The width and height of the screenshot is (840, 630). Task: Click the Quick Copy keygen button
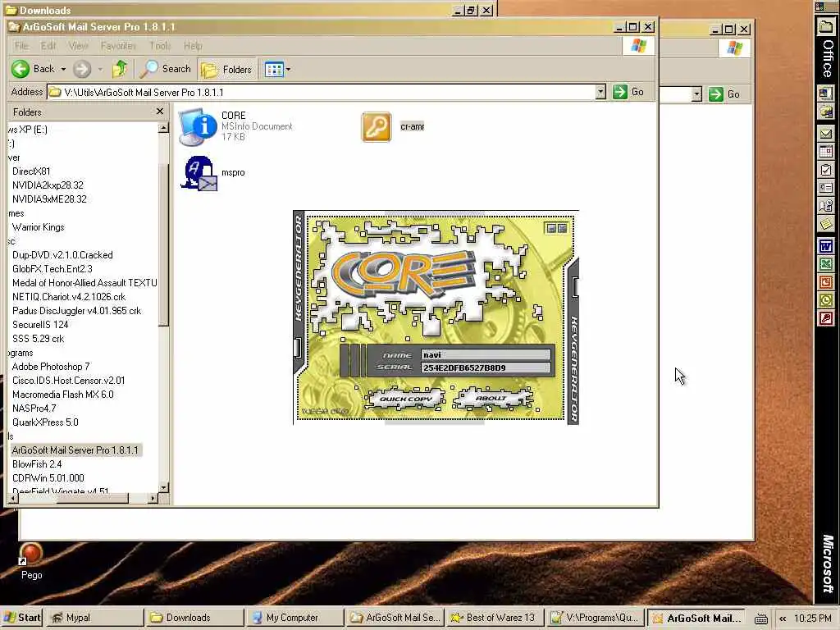tap(405, 399)
